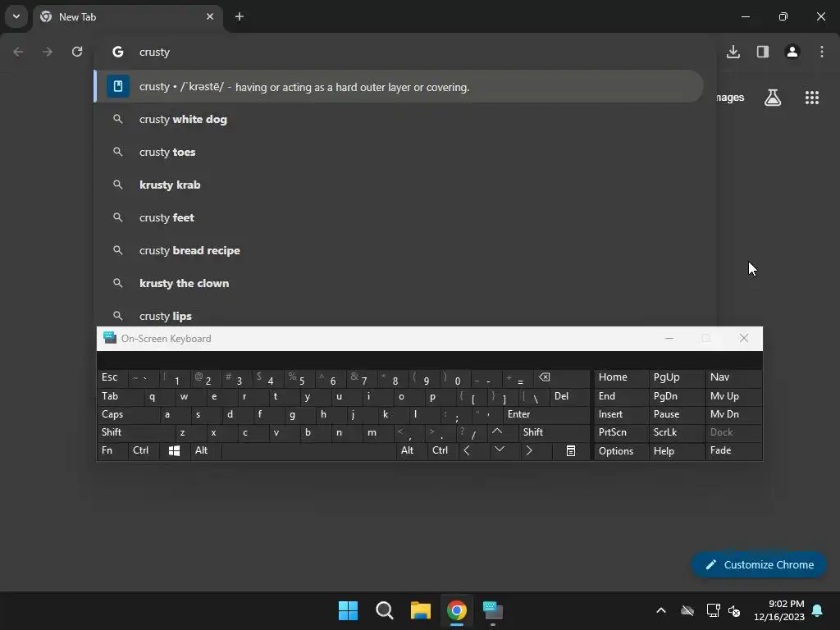Choose suggestion krusty the clown
The width and height of the screenshot is (840, 630).
[x=399, y=283]
